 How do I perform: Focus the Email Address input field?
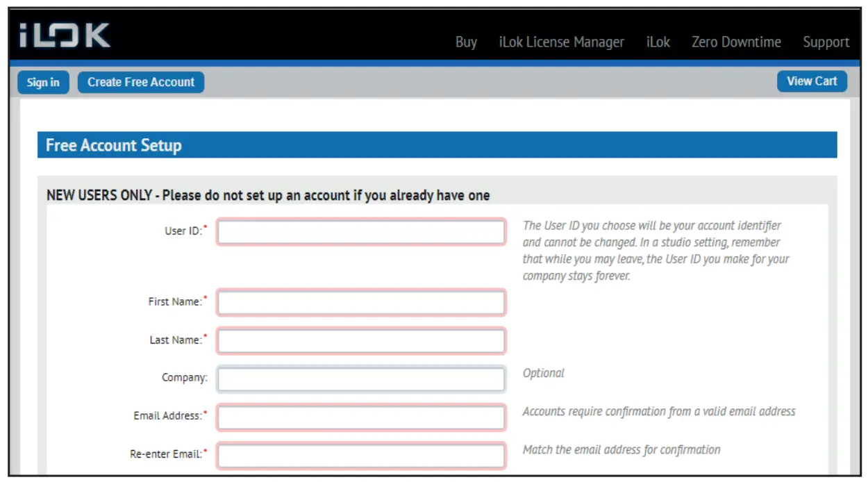click(x=361, y=417)
